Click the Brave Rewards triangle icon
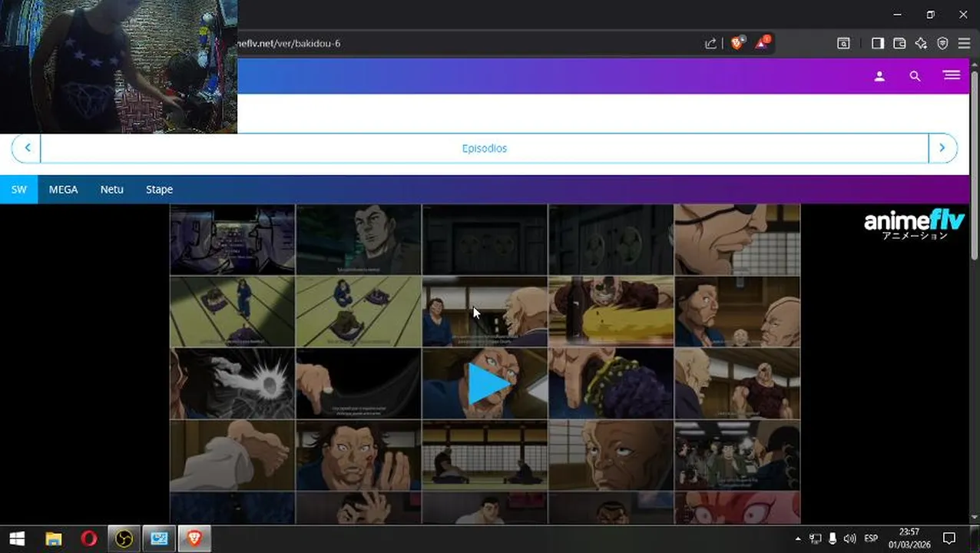This screenshot has width=980, height=553. pos(761,43)
